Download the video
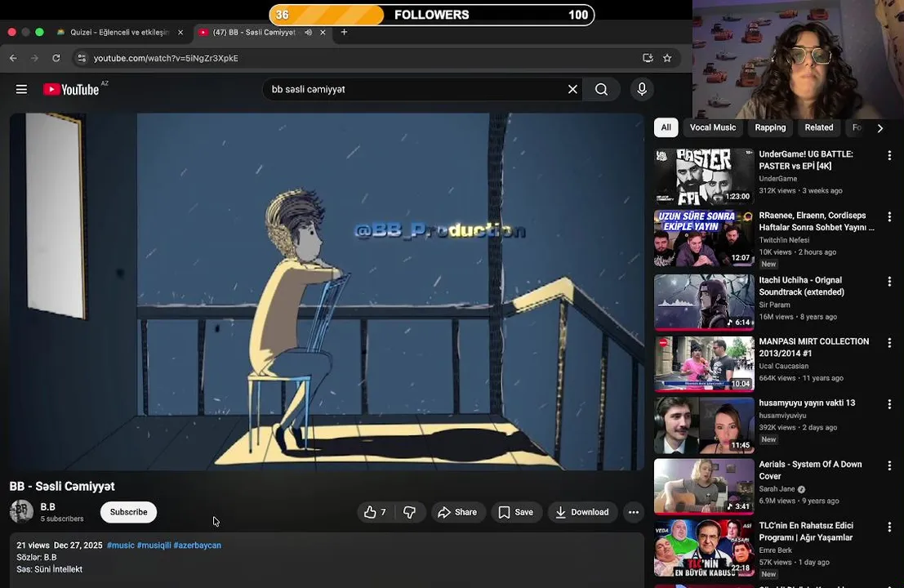 582,512
